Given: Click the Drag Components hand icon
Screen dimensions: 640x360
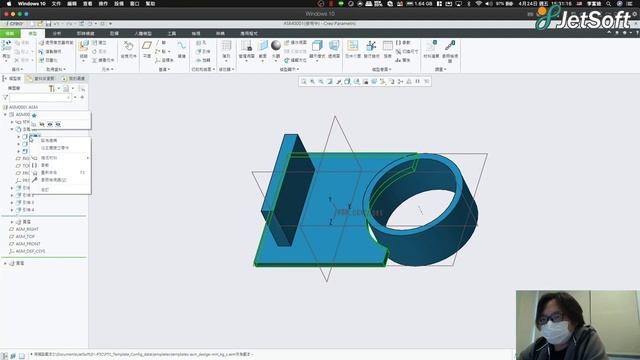Looking at the screenshot, I should pyautogui.click(x=129, y=46).
